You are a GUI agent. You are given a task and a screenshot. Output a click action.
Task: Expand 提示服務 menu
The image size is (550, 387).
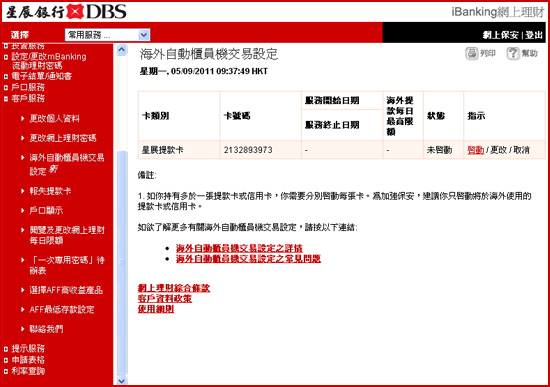24,348
